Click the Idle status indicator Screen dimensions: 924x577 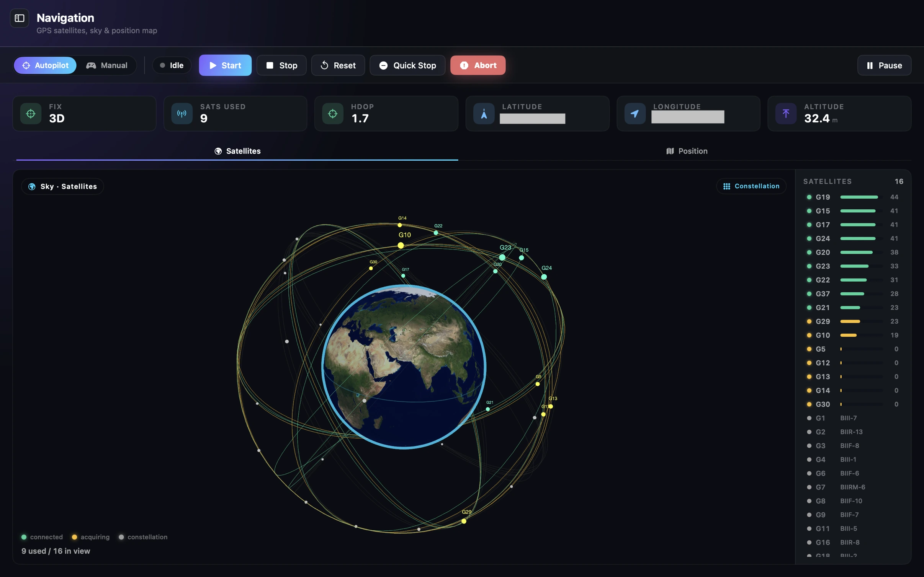pos(172,65)
